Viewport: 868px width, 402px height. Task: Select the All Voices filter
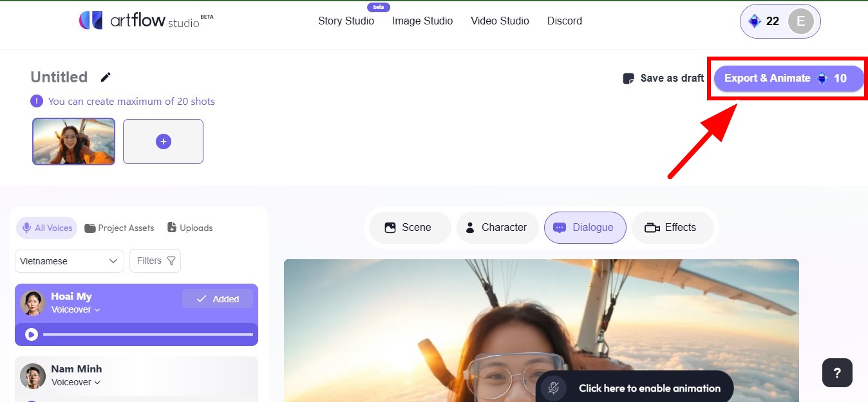click(x=46, y=228)
